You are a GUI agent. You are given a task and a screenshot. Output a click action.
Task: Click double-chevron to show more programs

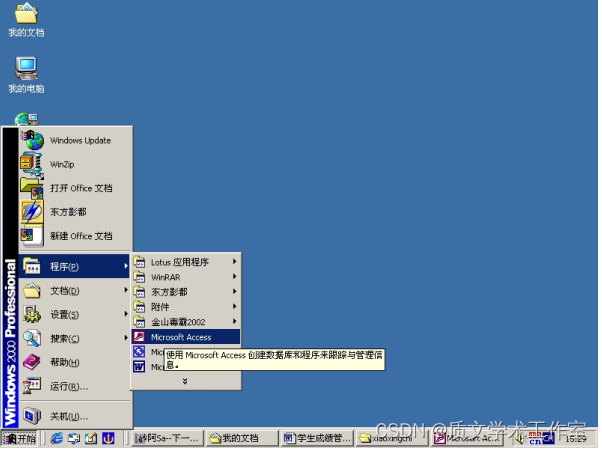point(185,381)
